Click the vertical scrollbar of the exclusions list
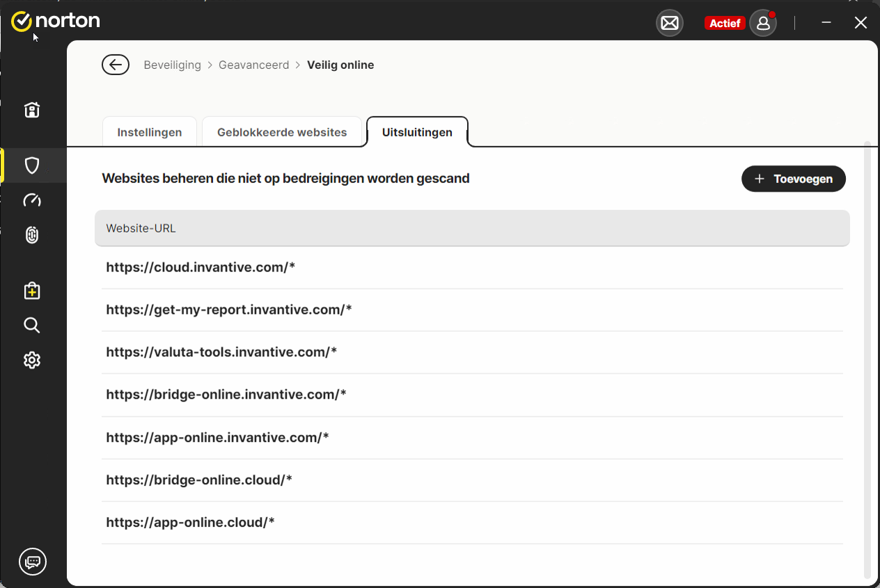The width and height of the screenshot is (880, 588). click(867, 360)
